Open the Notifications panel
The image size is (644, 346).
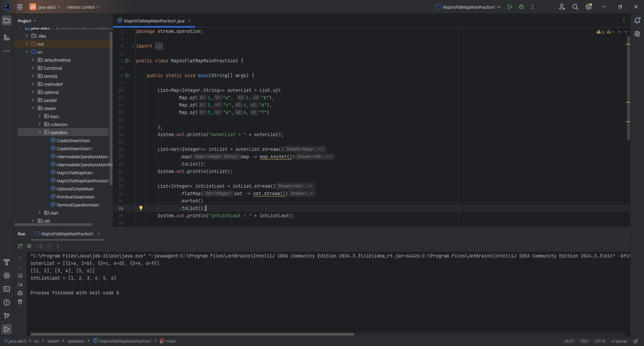[637, 20]
